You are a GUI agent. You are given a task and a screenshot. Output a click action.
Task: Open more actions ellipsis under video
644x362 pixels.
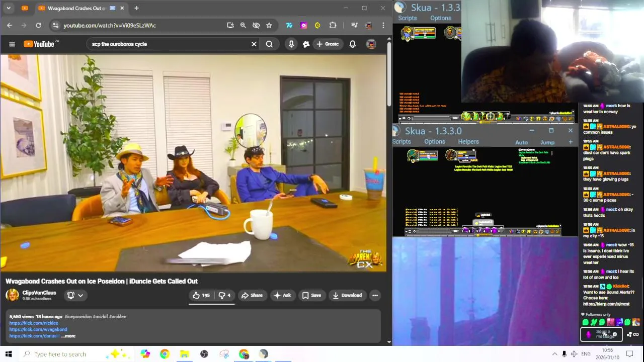click(x=375, y=296)
